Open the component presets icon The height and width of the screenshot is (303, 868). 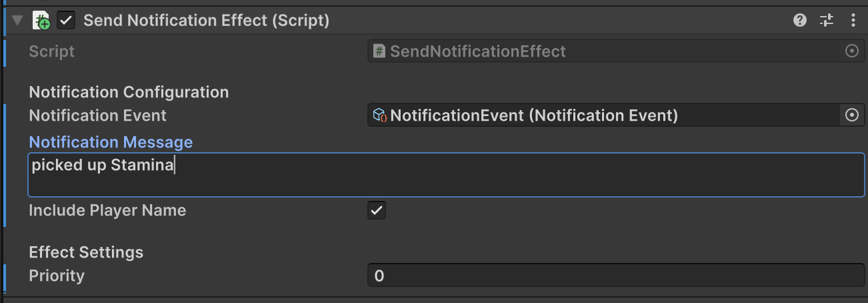tap(827, 21)
